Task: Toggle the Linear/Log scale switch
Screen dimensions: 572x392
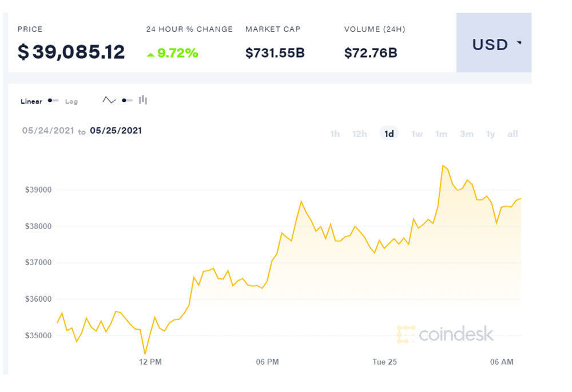Action: tap(53, 101)
